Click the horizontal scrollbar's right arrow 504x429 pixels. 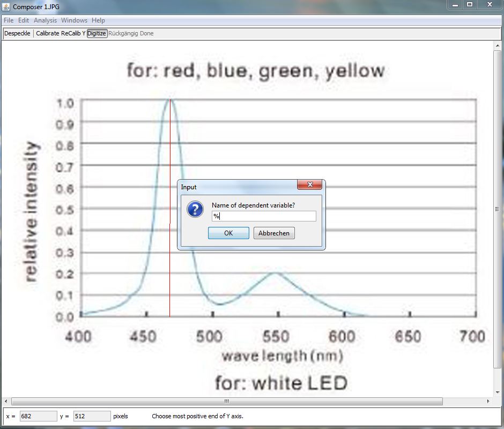coord(488,402)
